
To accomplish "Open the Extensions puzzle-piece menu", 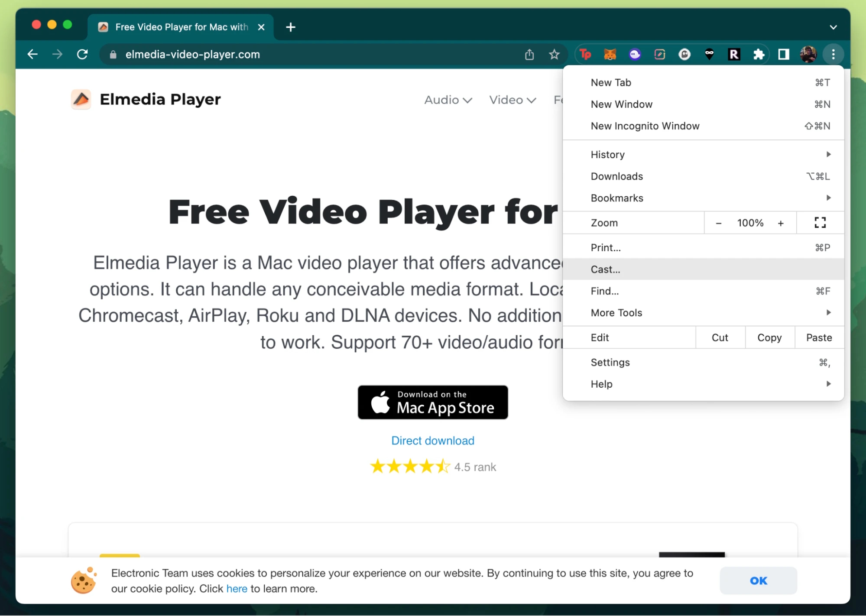I will tap(759, 54).
